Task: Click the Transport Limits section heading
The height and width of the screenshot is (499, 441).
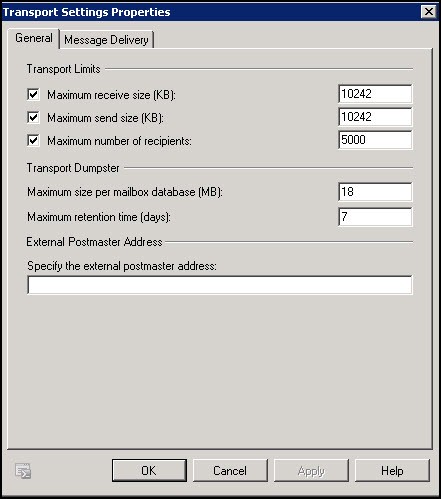Action: coord(63,69)
